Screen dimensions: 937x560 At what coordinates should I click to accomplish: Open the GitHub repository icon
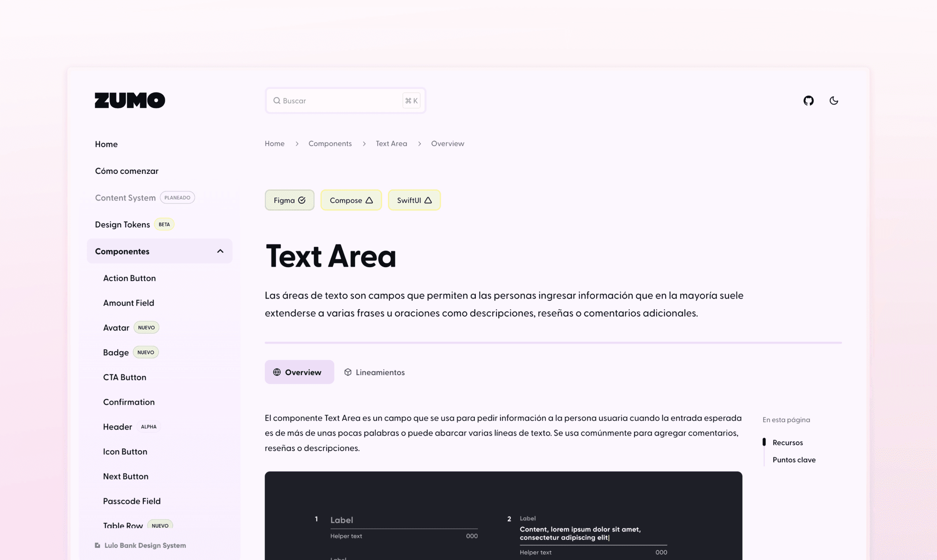click(808, 100)
